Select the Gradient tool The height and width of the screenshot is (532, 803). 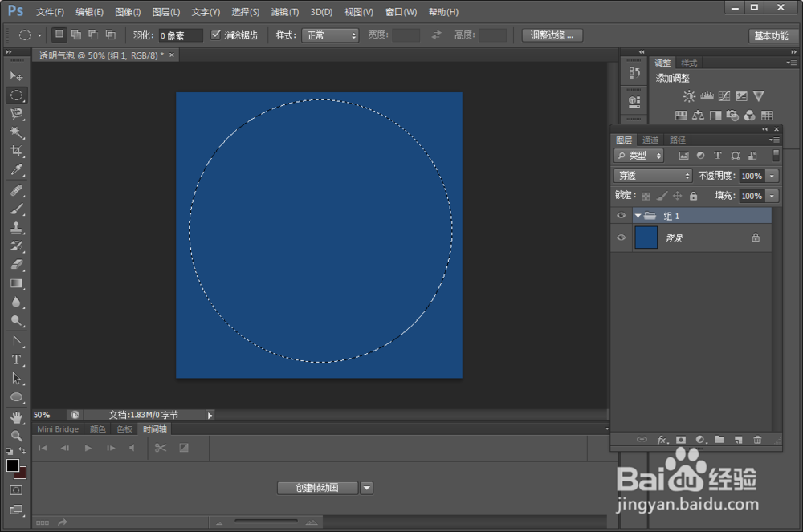click(x=16, y=283)
